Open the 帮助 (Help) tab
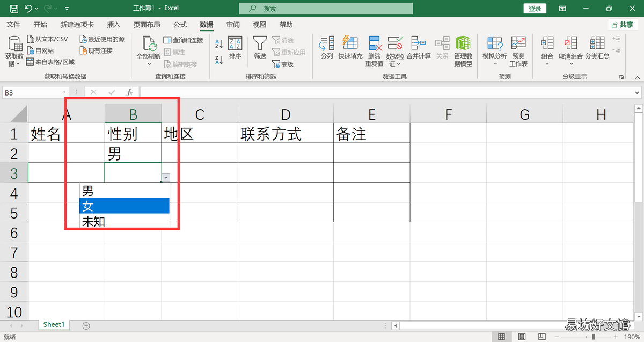The height and width of the screenshot is (342, 644). pyautogui.click(x=286, y=25)
